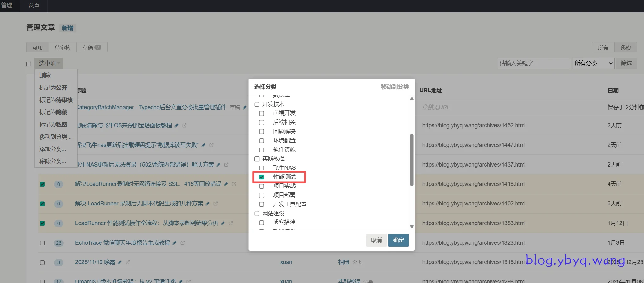This screenshot has width=644, height=283.
Task: Click the edit pencil for the LoadRunner 性能测试操作全流程 article
Action: pyautogui.click(x=223, y=223)
